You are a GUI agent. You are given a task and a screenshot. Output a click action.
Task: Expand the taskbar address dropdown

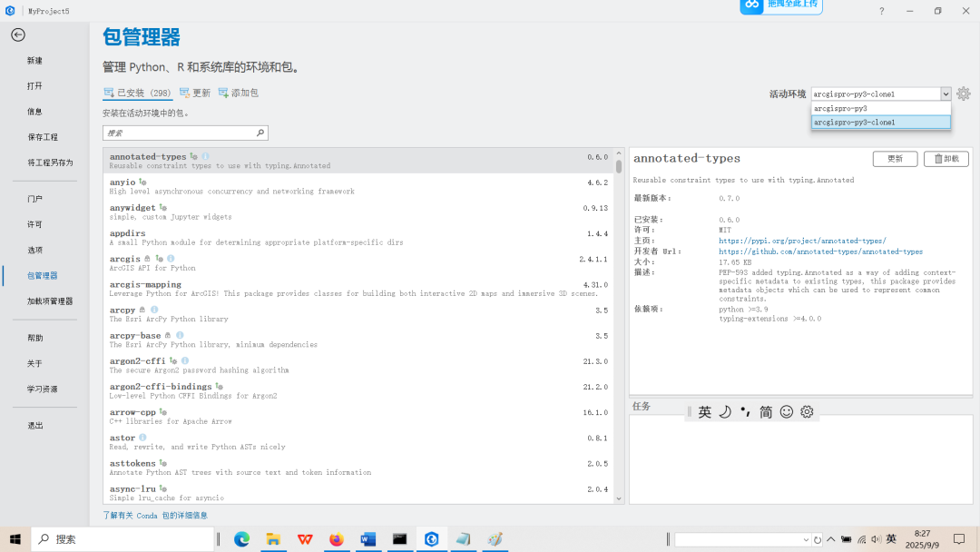(806, 539)
